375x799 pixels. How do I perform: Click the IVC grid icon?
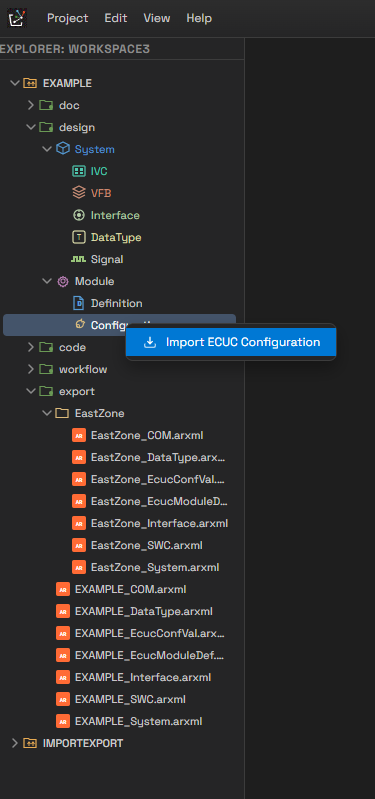(78, 171)
